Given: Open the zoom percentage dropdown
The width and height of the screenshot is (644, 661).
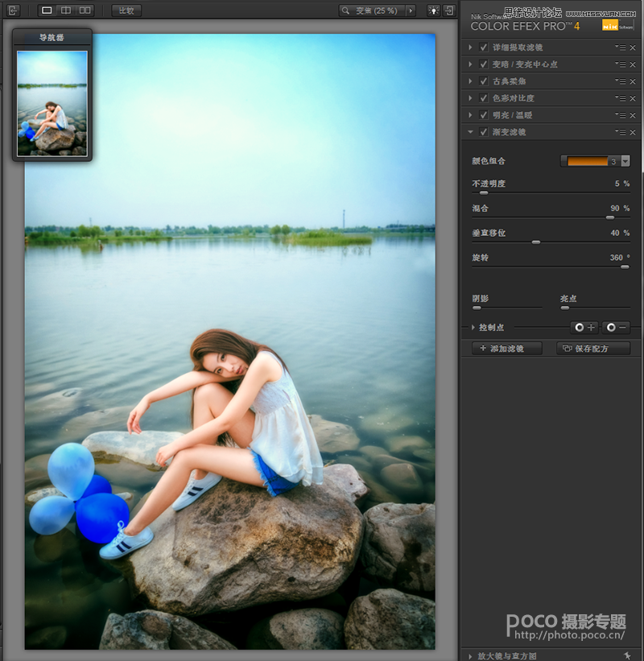Looking at the screenshot, I should 411,10.
